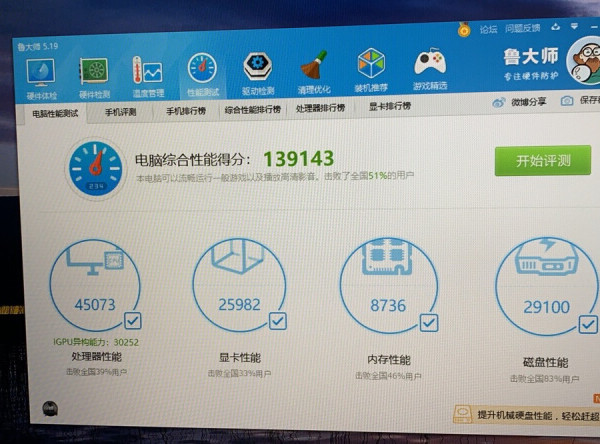Click the 处理器性能 label
This screenshot has height=444, width=600.
(96, 357)
